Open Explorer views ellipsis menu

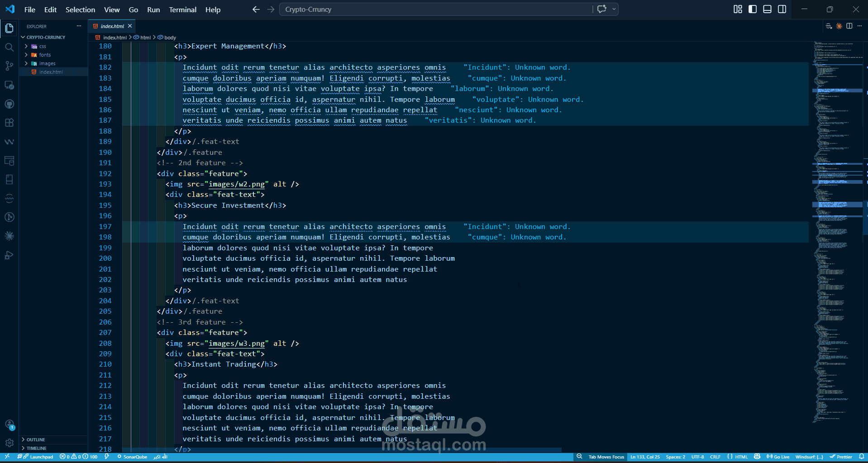[79, 26]
